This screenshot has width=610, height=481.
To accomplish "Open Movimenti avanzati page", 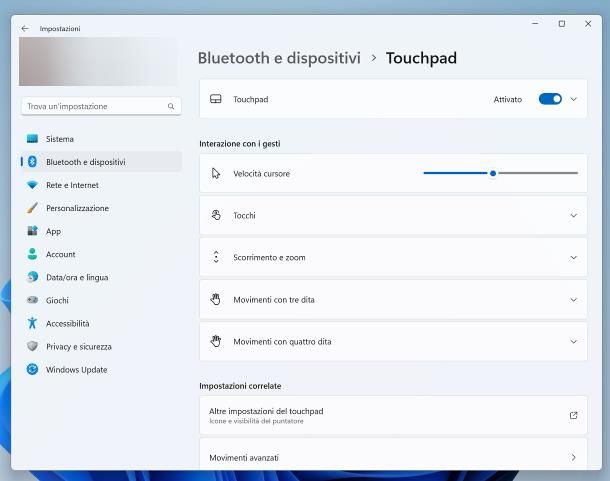I will pyautogui.click(x=391, y=457).
